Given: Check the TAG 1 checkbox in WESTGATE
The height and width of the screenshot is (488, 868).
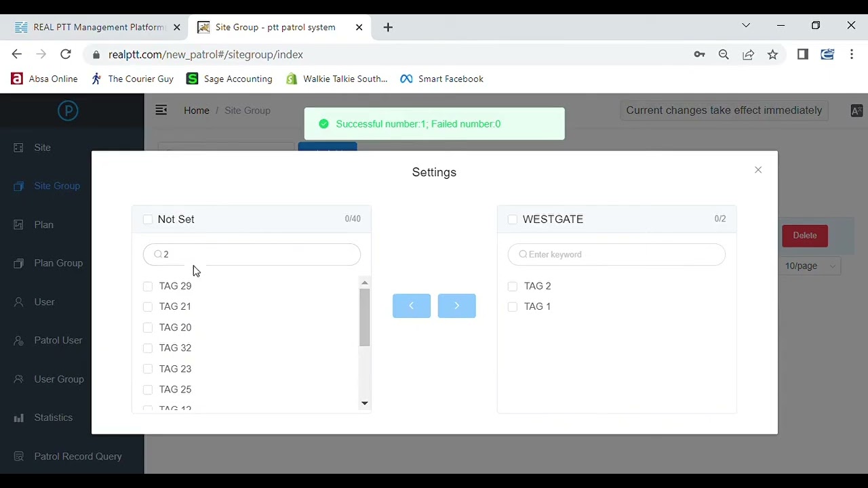Looking at the screenshot, I should 513,306.
